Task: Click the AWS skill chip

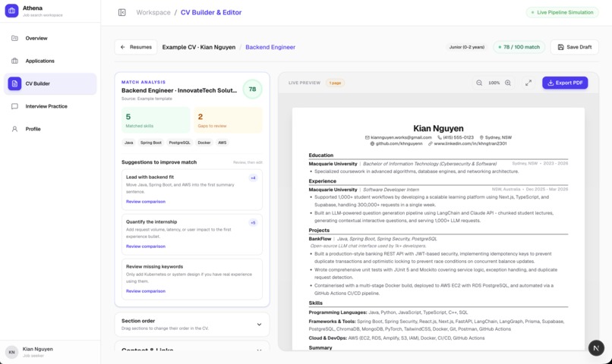Action: (x=222, y=143)
